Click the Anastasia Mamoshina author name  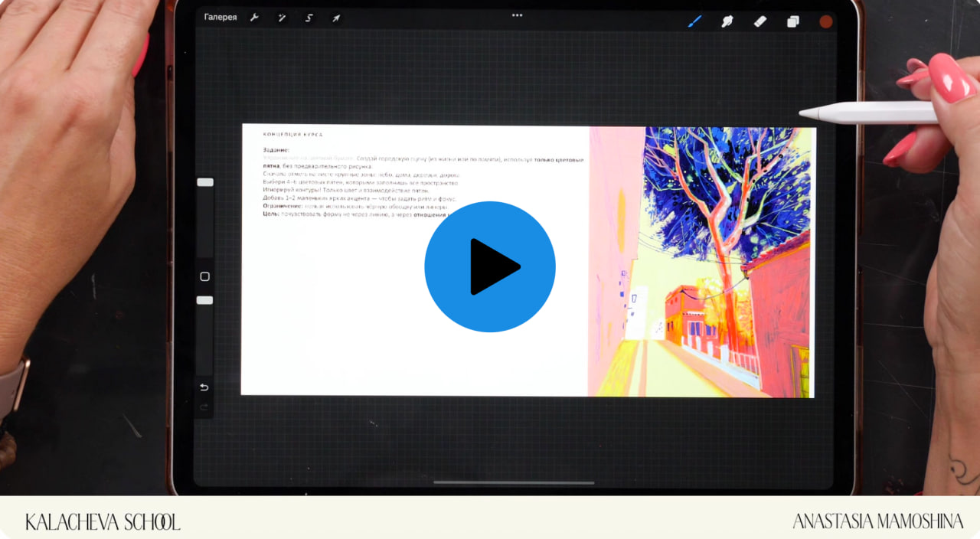(877, 522)
